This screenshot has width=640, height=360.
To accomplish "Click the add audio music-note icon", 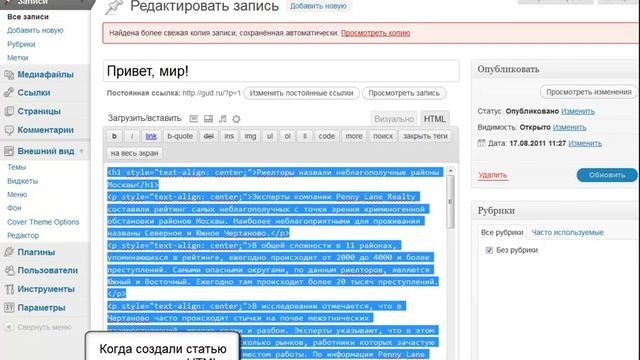I will point(222,119).
